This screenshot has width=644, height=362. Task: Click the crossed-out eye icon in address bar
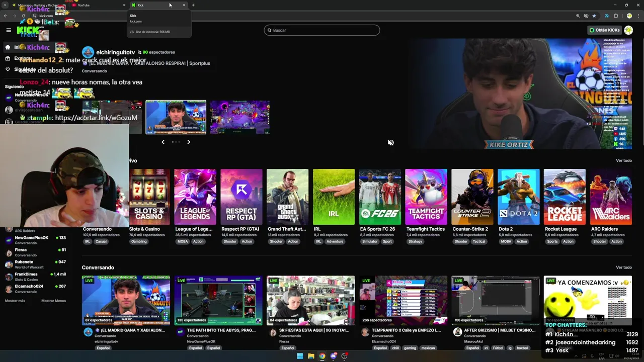(586, 16)
